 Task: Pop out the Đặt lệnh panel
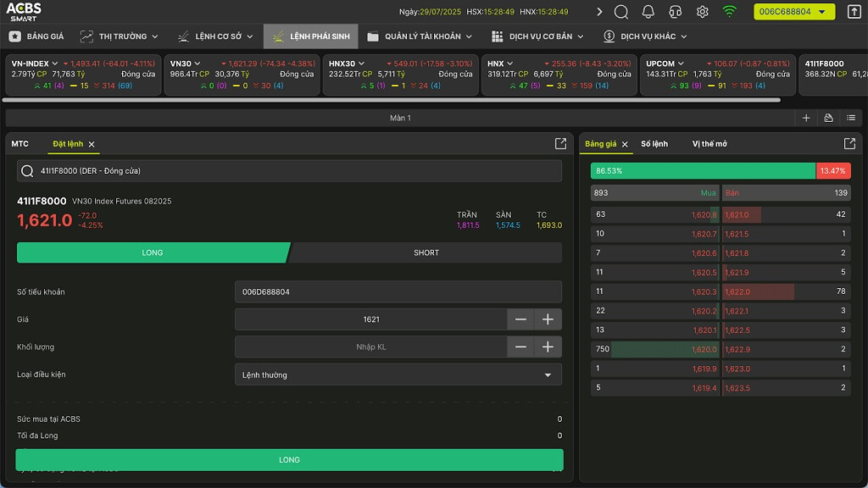coord(561,144)
